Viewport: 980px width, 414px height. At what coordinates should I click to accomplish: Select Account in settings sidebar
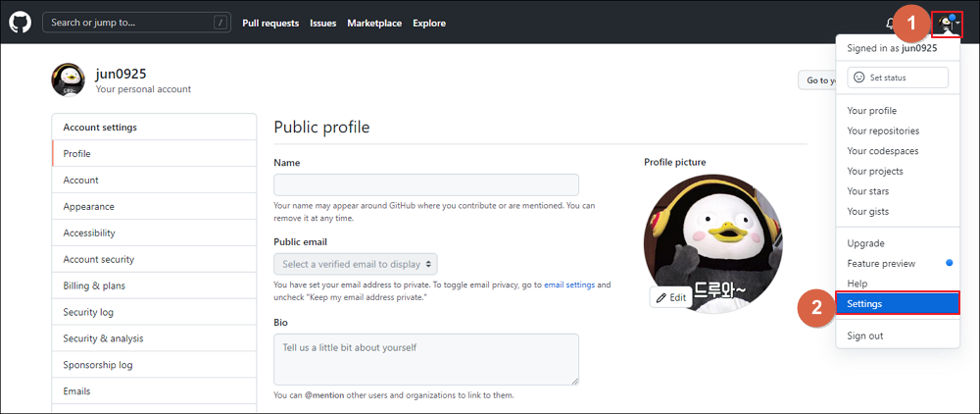point(154,180)
